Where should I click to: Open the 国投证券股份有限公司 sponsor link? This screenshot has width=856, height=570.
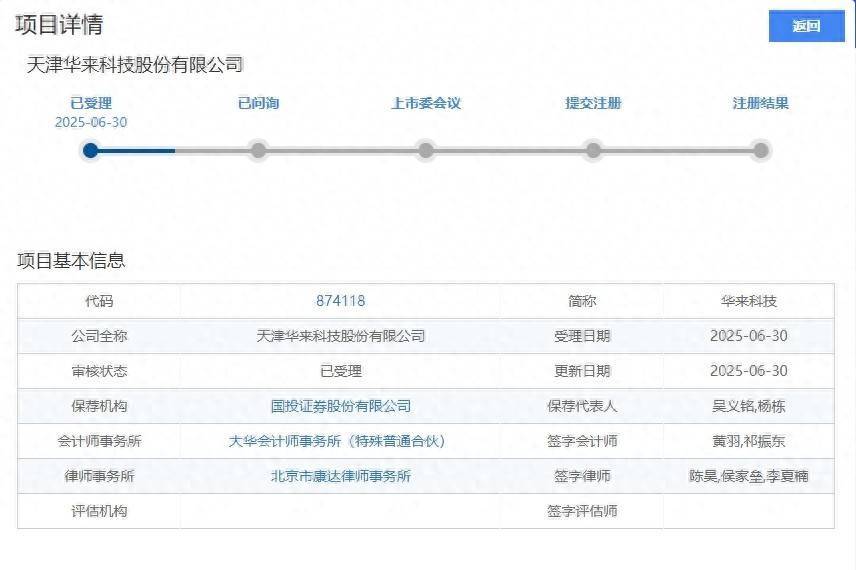pos(341,406)
